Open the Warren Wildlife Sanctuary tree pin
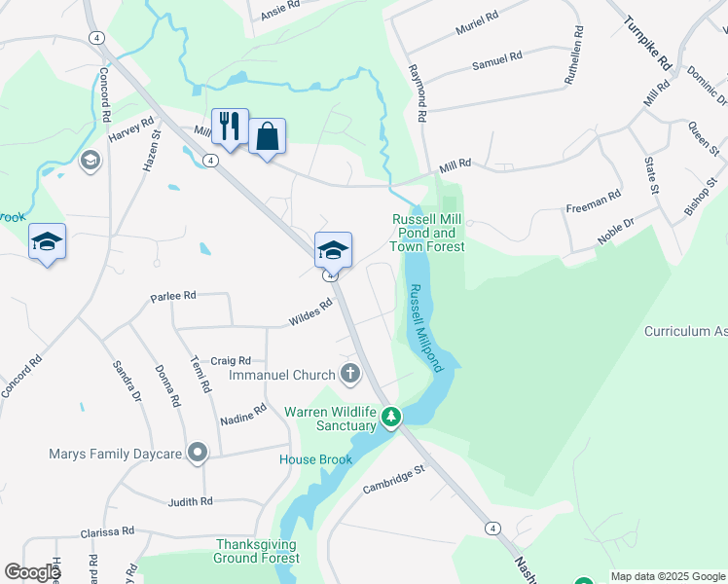The width and height of the screenshot is (728, 584). tap(391, 417)
